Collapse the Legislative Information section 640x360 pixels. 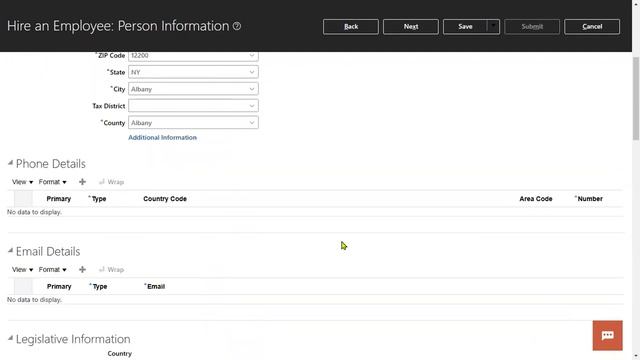tap(11, 338)
